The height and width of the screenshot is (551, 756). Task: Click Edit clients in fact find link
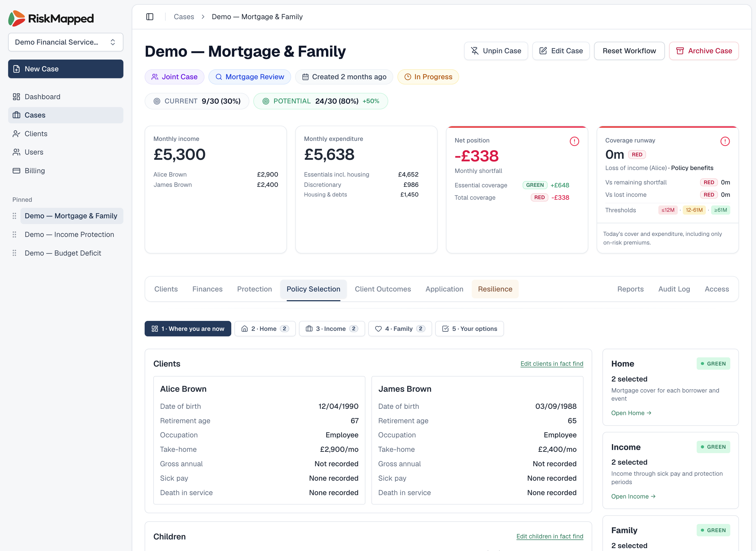[x=552, y=364]
